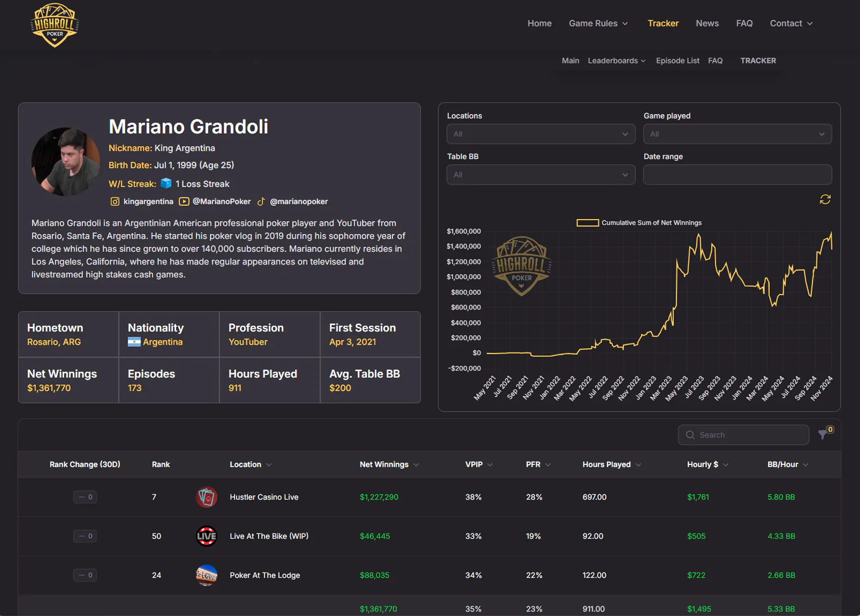Refresh the winnings chart with the refresh icon
This screenshot has width=860, height=616.
825,200
